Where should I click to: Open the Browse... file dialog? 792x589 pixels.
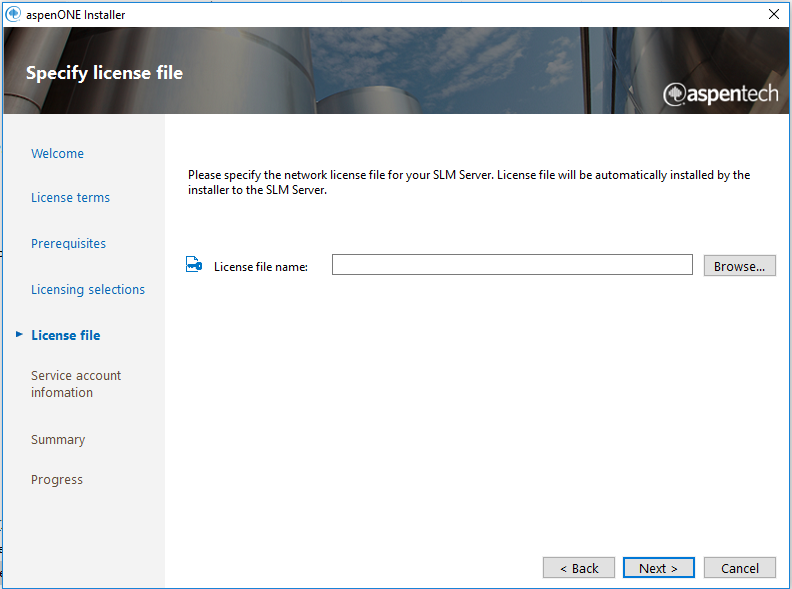(x=739, y=266)
